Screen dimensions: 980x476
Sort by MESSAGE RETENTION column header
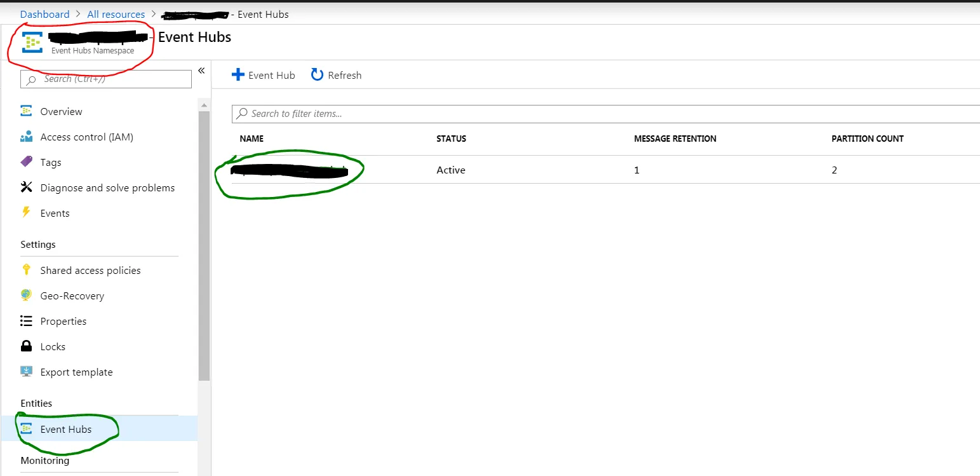(675, 139)
